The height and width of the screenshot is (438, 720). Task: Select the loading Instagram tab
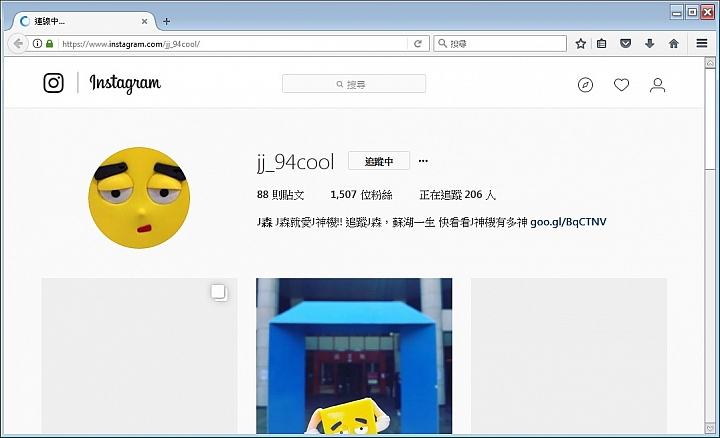tap(83, 21)
